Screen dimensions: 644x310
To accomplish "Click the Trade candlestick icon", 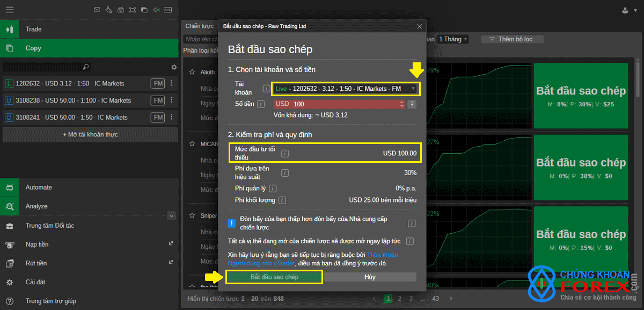I will 9,29.
